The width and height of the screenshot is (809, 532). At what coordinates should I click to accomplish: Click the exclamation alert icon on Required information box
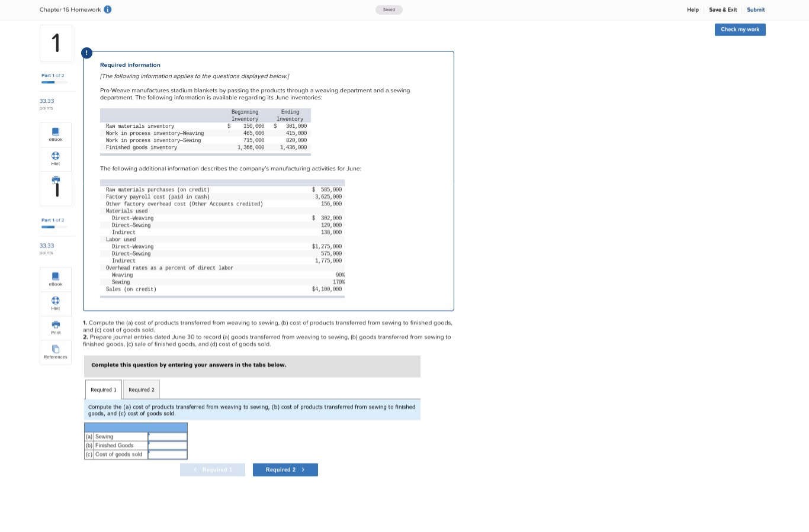(86, 53)
